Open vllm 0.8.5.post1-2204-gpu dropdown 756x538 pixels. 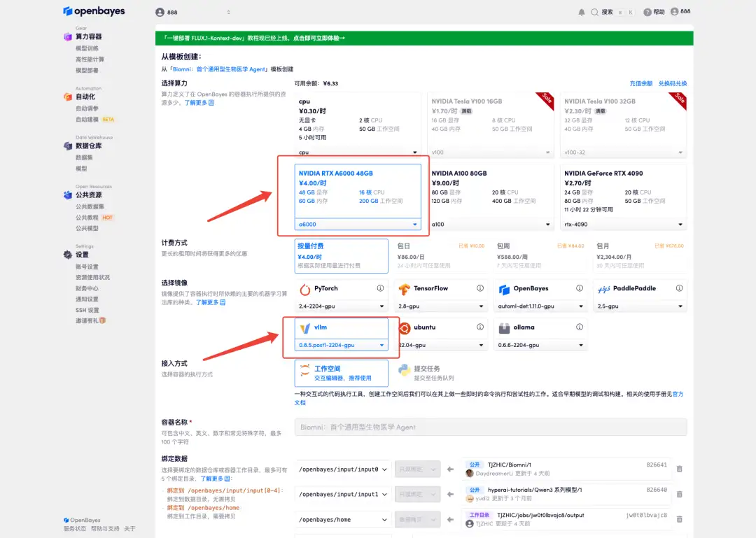[x=342, y=345]
